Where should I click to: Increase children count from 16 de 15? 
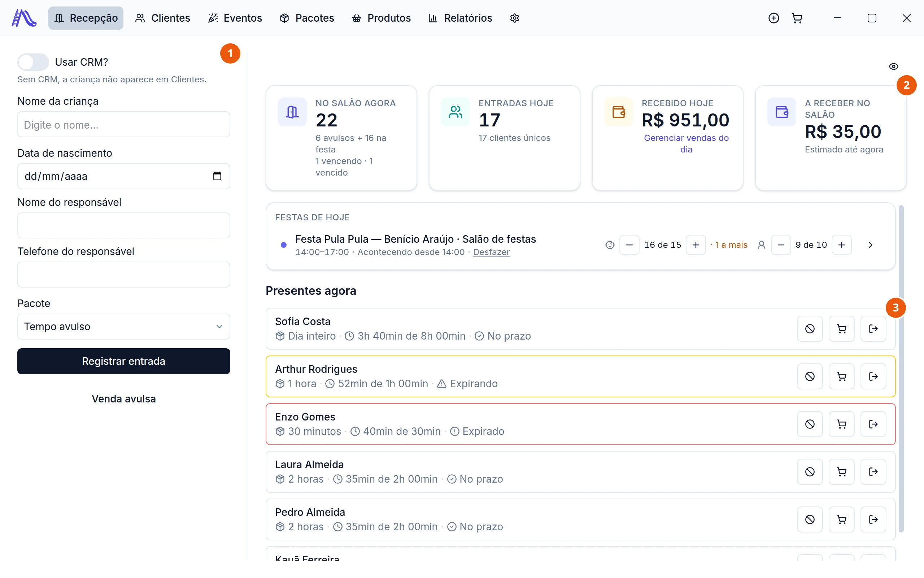coord(696,245)
